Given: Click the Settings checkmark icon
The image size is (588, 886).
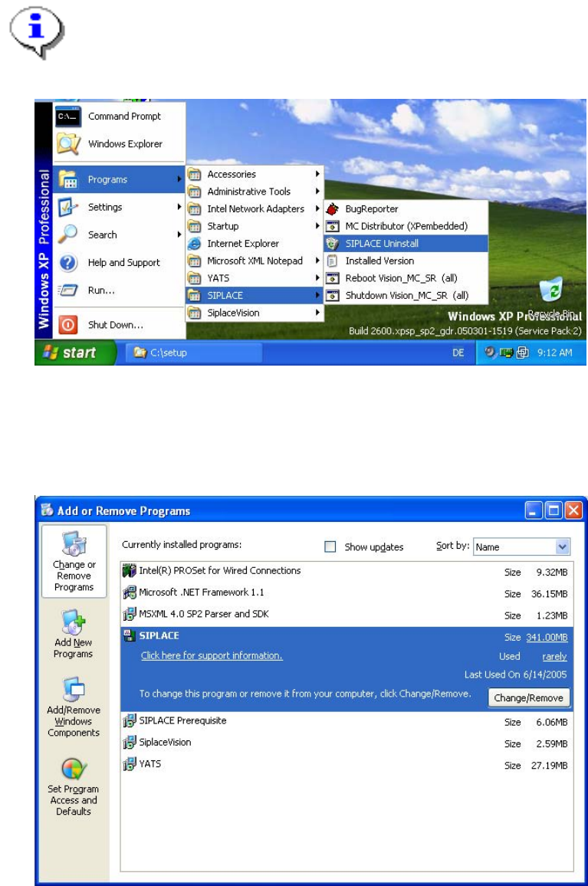Looking at the screenshot, I should point(68,208).
